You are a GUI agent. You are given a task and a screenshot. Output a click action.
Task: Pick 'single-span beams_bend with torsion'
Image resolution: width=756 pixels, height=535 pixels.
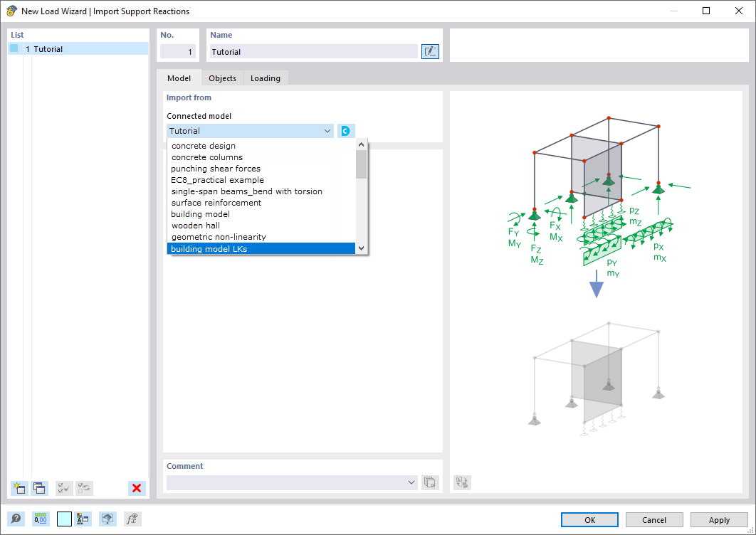[261, 191]
